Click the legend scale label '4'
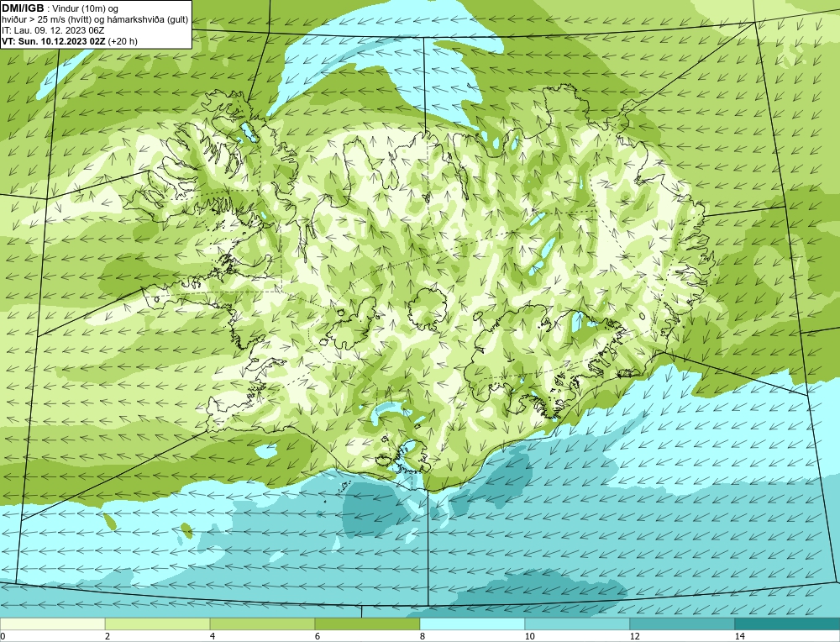 coord(213,636)
